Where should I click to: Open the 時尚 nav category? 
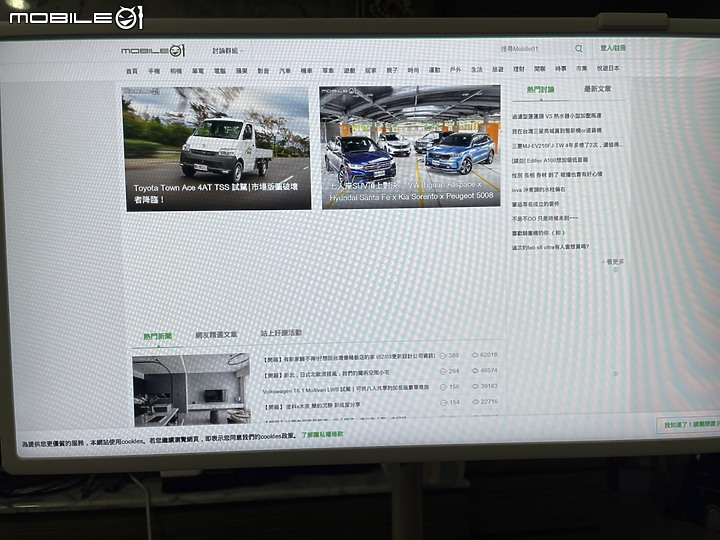coord(413,70)
